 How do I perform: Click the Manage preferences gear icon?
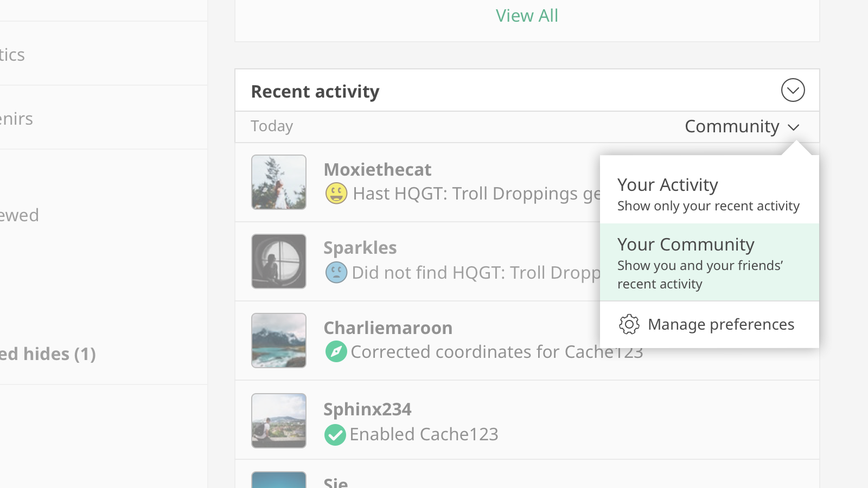(629, 324)
